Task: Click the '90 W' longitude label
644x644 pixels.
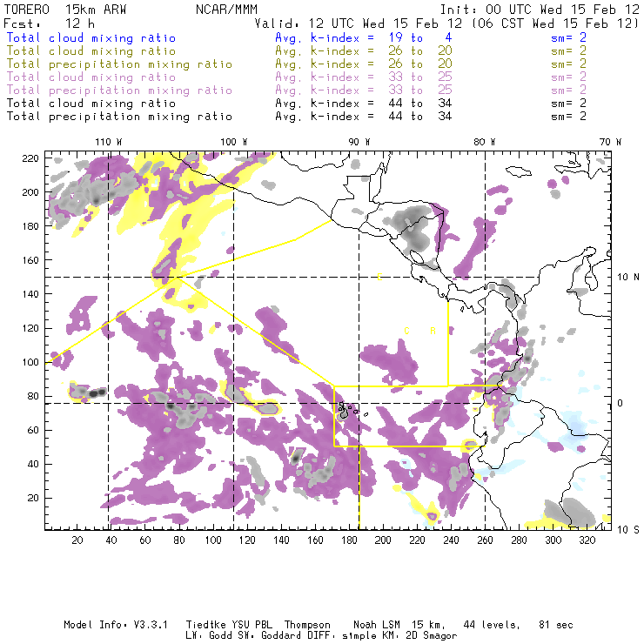Action: click(359, 142)
